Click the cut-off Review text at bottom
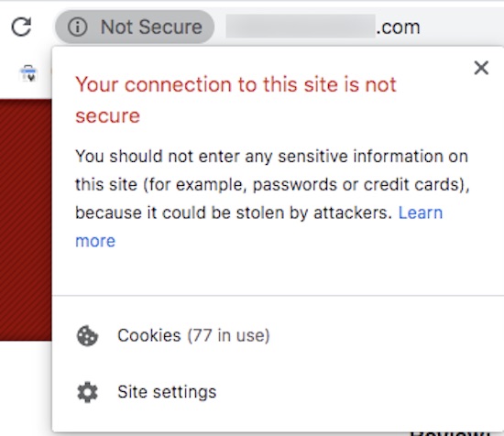Screen dimensions: 504x436 (449, 434)
